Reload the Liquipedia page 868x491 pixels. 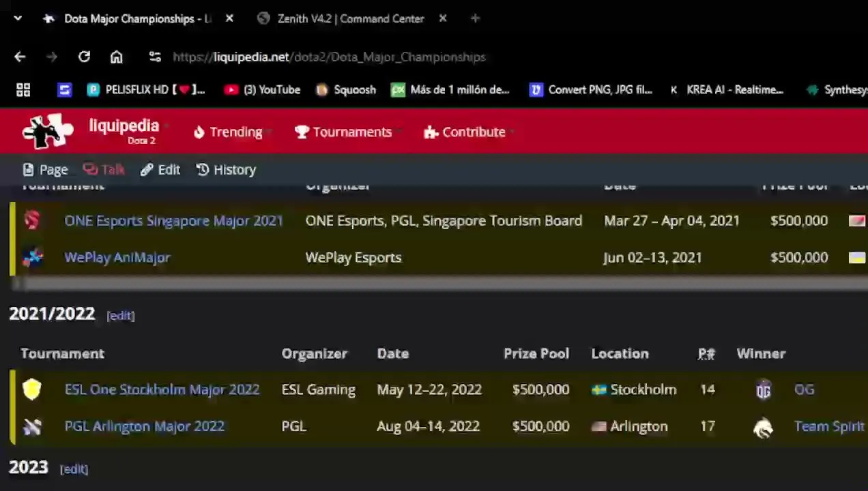coord(84,57)
